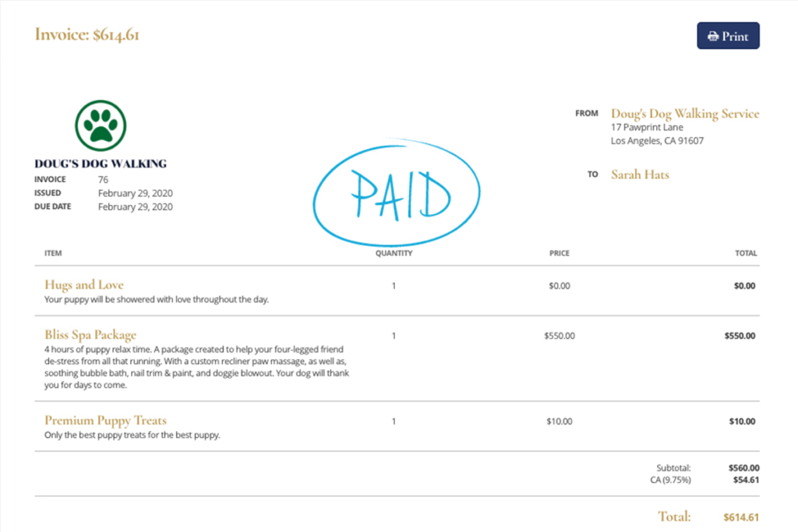Click the ITEM column header
This screenshot has height=532, width=798.
52,253
